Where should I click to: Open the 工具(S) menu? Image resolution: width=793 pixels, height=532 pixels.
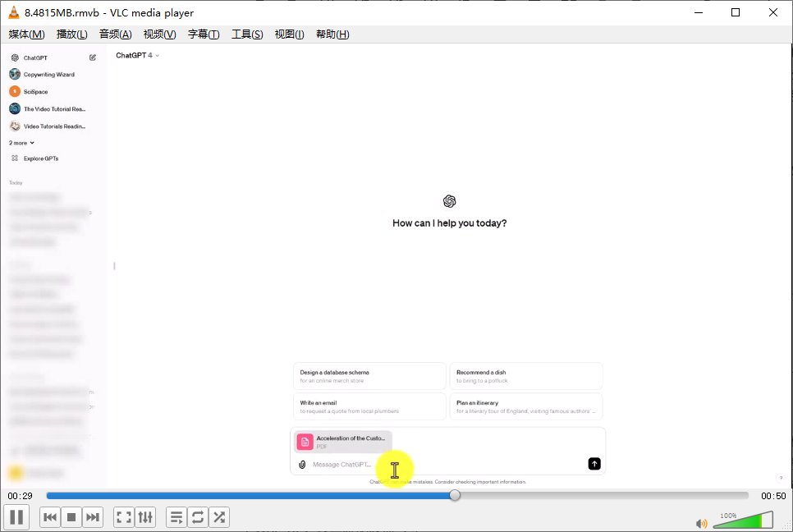click(x=247, y=34)
